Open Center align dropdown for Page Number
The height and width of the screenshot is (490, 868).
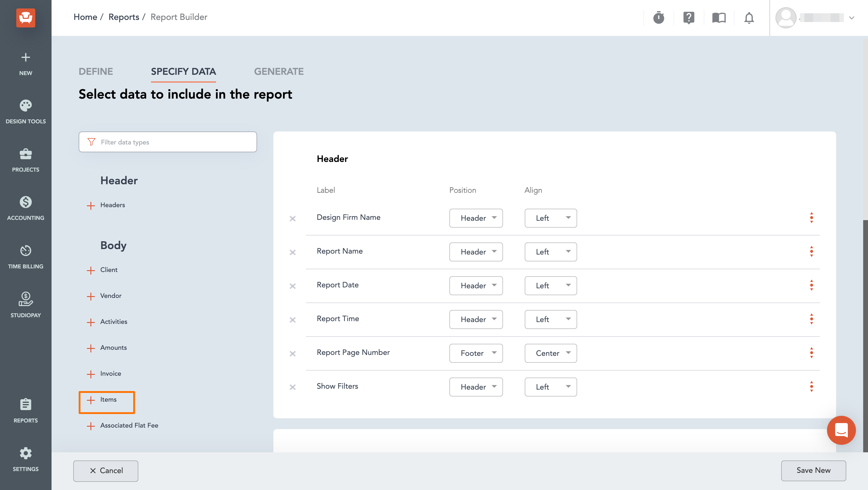[x=551, y=353]
